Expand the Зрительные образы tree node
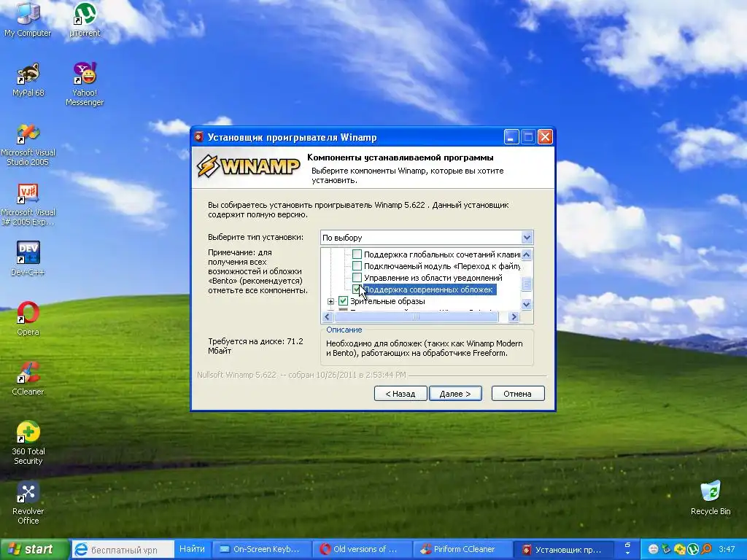Screen dimensions: 747x560 tap(330, 301)
